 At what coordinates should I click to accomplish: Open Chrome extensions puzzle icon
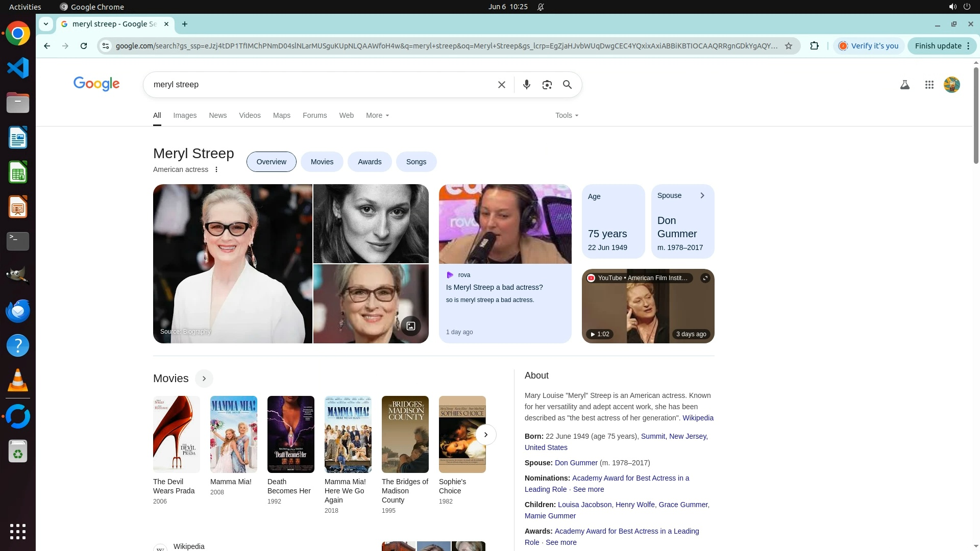click(814, 46)
